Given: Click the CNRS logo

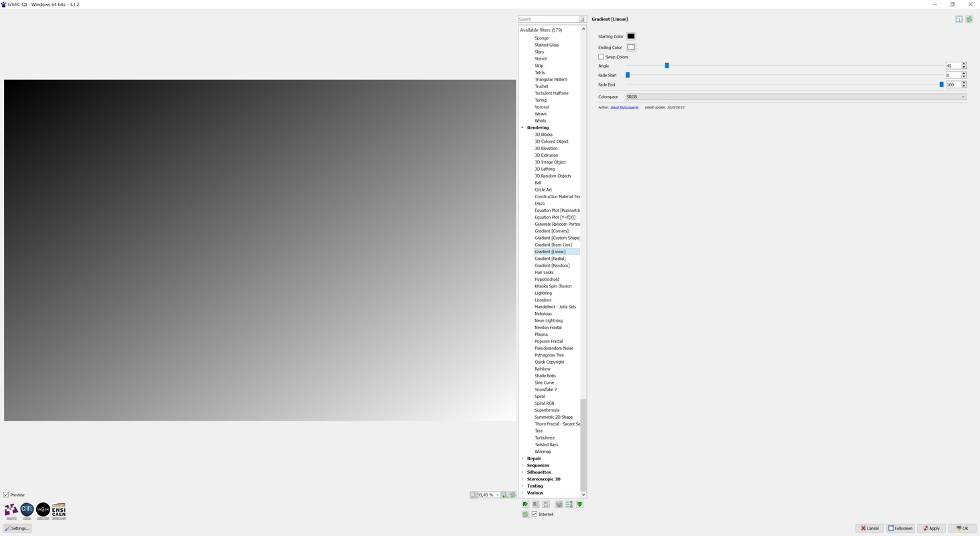Looking at the screenshot, I should [27, 511].
